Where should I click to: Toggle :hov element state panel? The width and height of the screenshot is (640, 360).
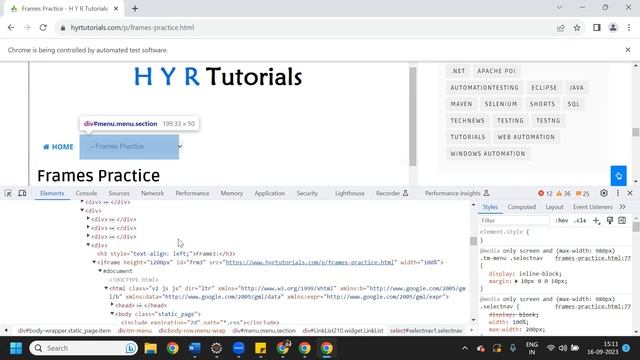click(562, 220)
